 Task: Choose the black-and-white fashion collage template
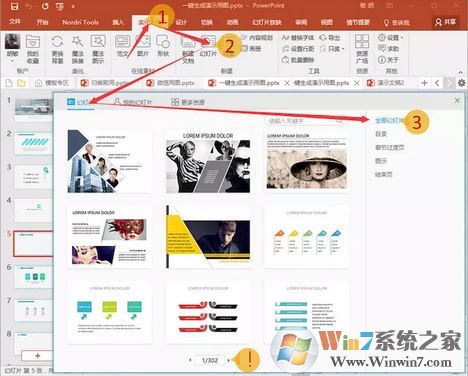coord(208,162)
